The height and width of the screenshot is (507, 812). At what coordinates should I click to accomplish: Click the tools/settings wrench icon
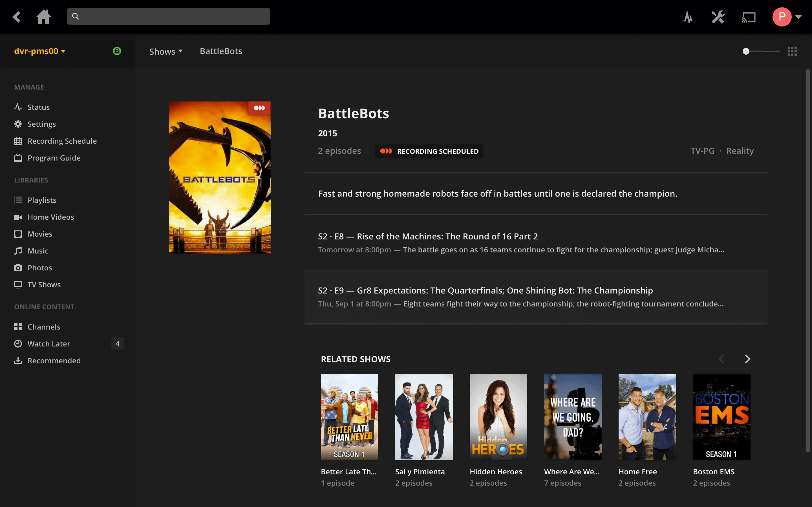[x=718, y=16]
